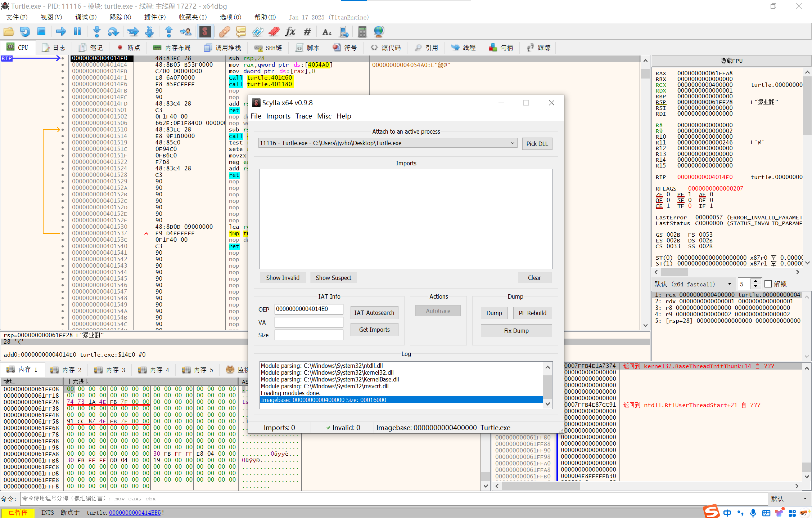Toggle the TF flag value
This screenshot has width=812, height=518.
[690, 206]
